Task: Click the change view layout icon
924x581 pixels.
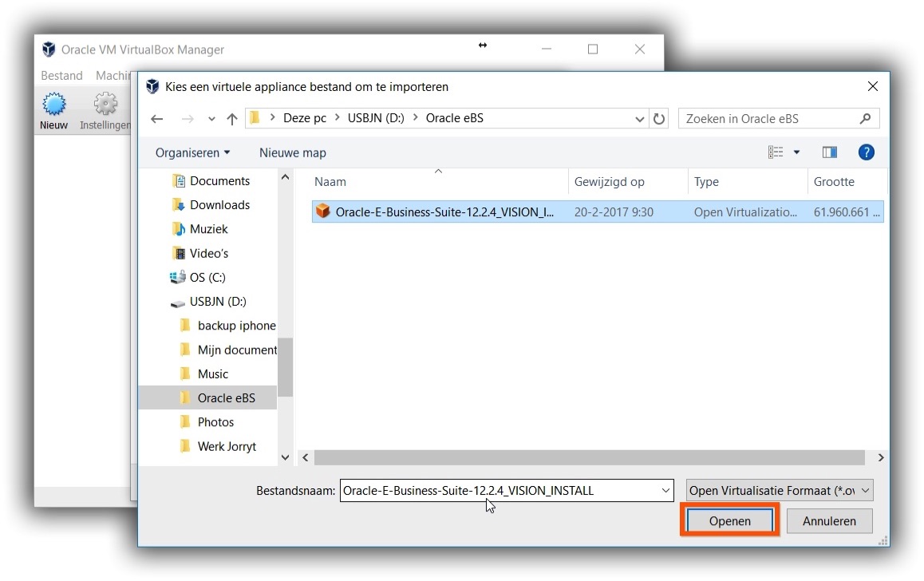Action: [776, 152]
